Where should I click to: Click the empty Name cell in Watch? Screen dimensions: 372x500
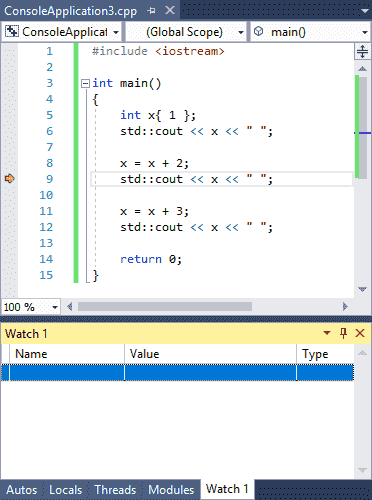click(x=67, y=373)
